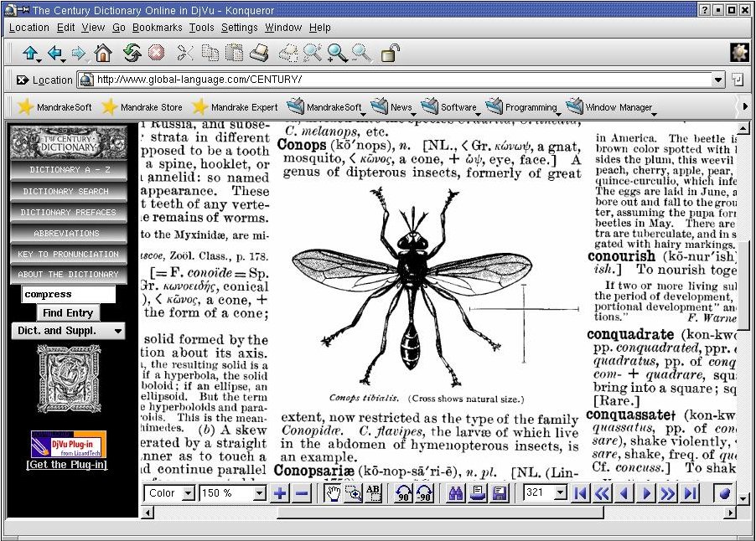Click the DjVu Plug-in from LizardTech banner
The width and height of the screenshot is (756, 541).
pyautogui.click(x=69, y=444)
